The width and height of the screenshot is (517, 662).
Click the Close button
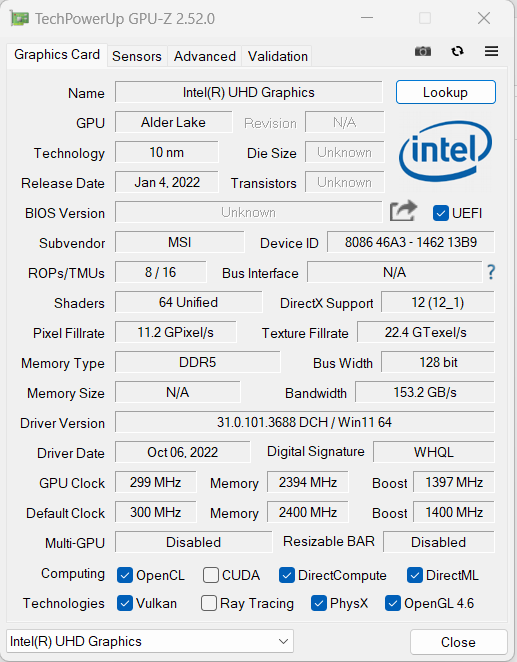(x=458, y=642)
